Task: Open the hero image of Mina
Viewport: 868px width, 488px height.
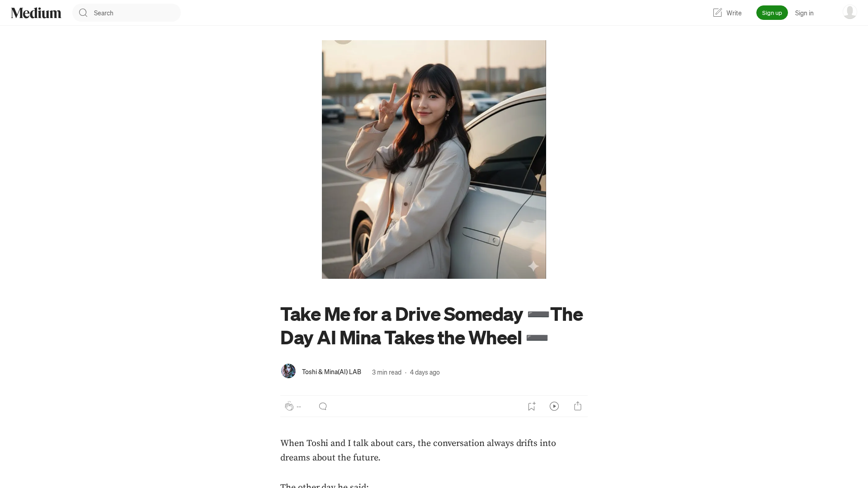Action: (x=434, y=160)
